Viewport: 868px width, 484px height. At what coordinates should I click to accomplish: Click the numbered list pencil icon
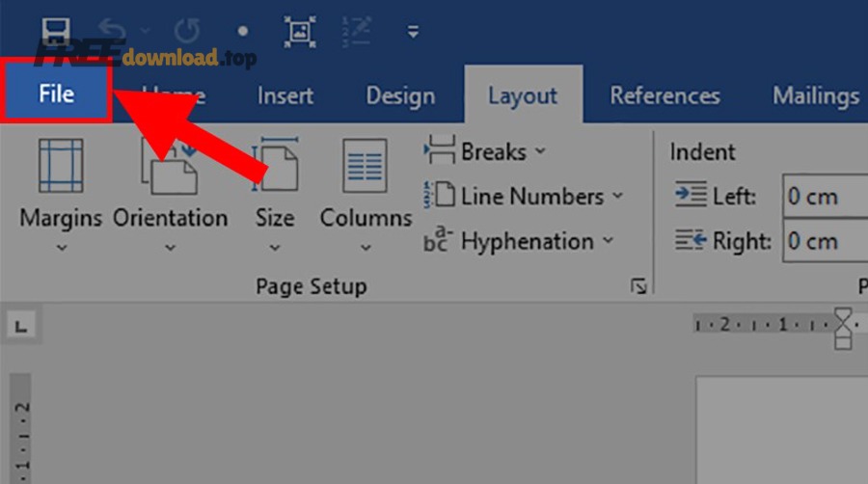pos(356,32)
